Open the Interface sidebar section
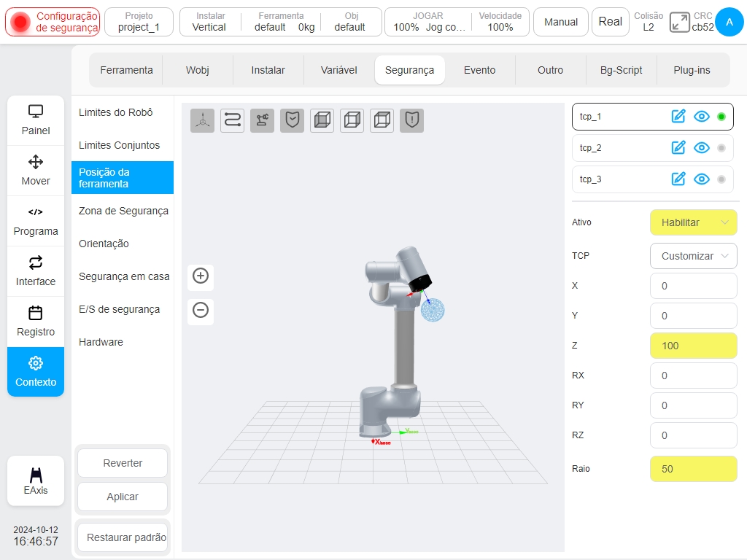The image size is (747, 560). pos(36,271)
